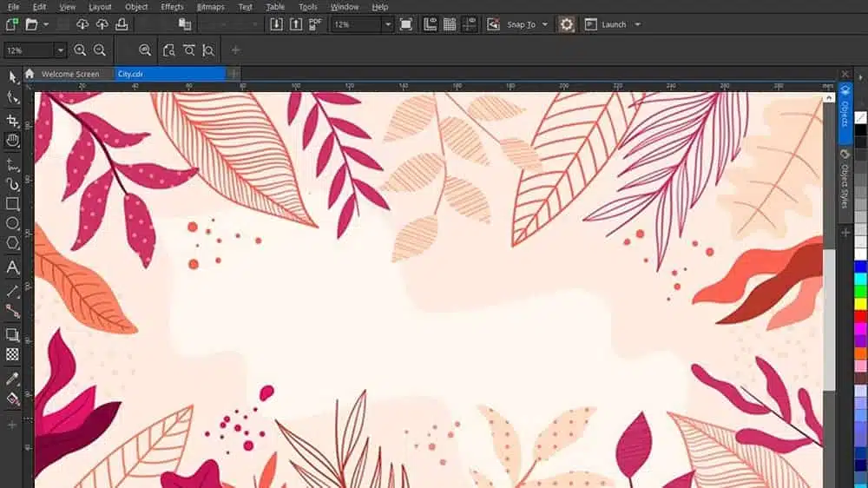This screenshot has width=868, height=488.
Task: Click the Publish to PDF icon
Action: [x=315, y=24]
